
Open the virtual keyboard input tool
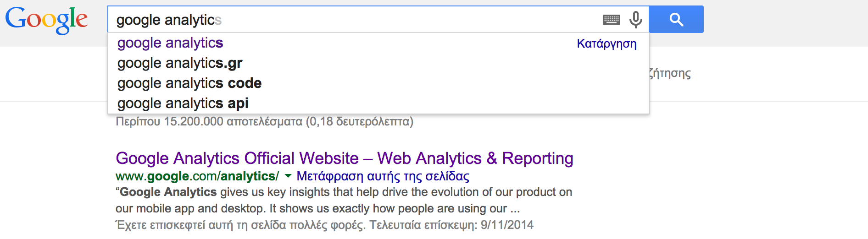tap(611, 20)
